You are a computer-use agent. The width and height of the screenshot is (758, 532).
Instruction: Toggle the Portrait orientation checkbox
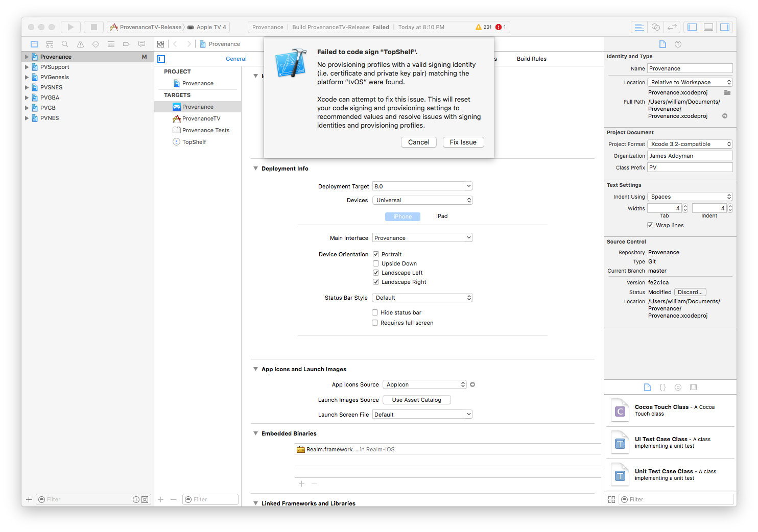(x=376, y=254)
